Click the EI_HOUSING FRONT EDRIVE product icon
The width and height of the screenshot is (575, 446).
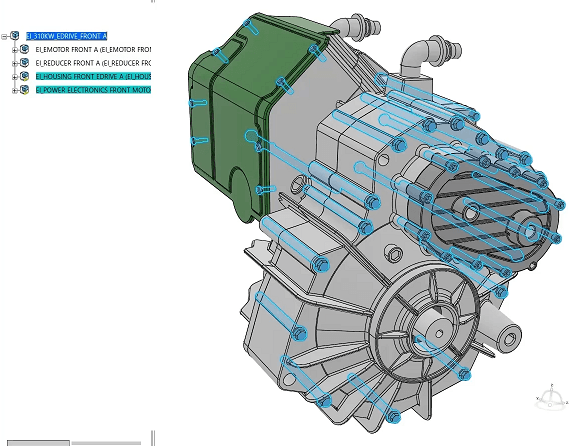pos(25,76)
